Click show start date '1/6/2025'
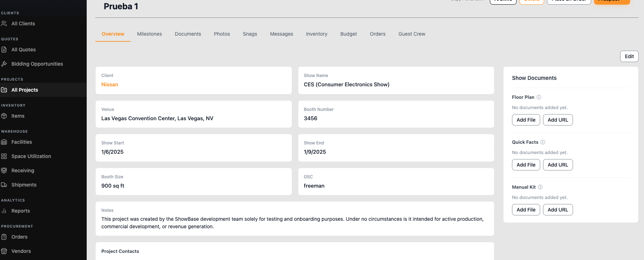 (112, 152)
